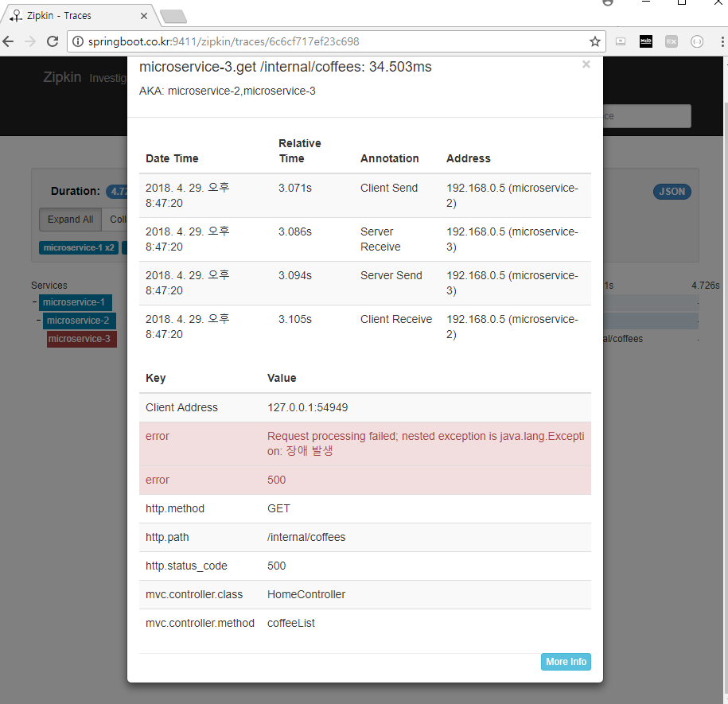
Task: Click the More Info button
Action: (566, 662)
